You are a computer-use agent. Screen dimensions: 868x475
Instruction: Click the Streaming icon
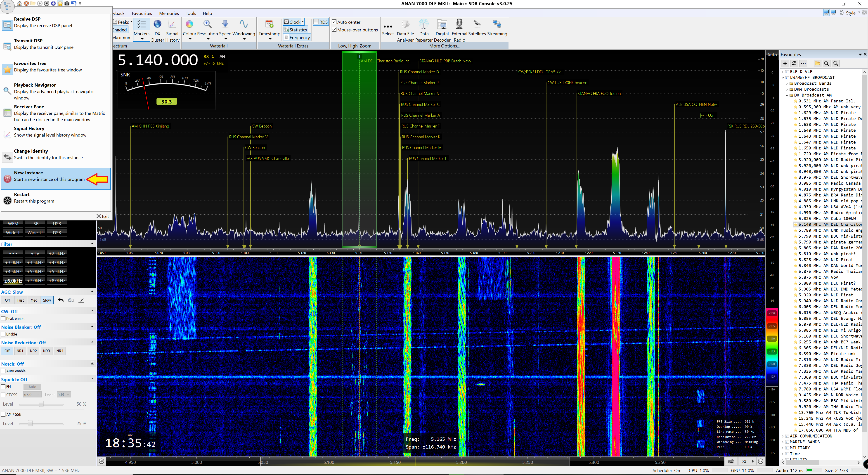[x=497, y=24]
